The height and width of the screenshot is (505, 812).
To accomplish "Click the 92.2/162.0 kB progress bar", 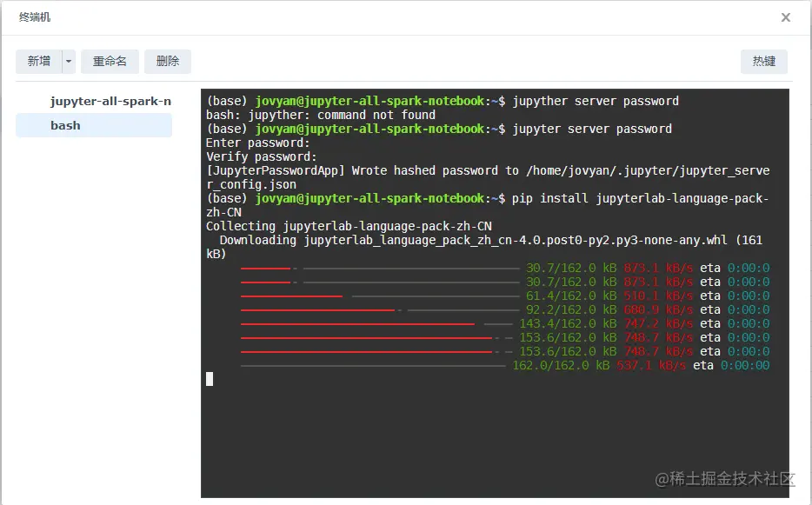I will click(x=380, y=310).
